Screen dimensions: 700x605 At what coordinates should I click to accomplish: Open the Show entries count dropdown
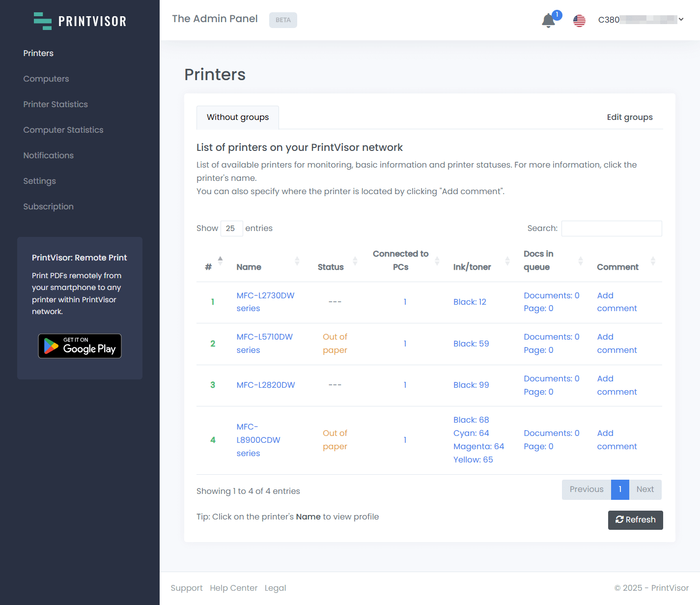[x=231, y=229]
